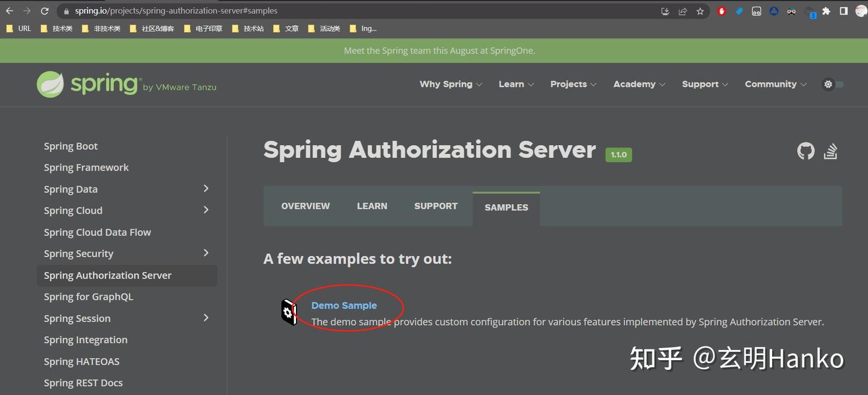Open the Learn dropdown in top navigation

516,84
